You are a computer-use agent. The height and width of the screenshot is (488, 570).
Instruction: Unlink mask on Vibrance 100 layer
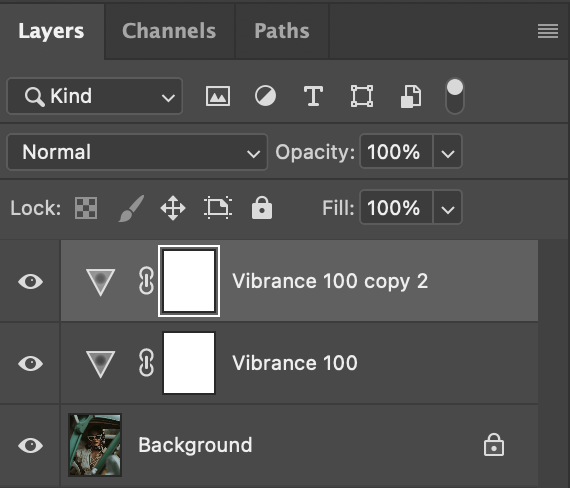coord(146,363)
